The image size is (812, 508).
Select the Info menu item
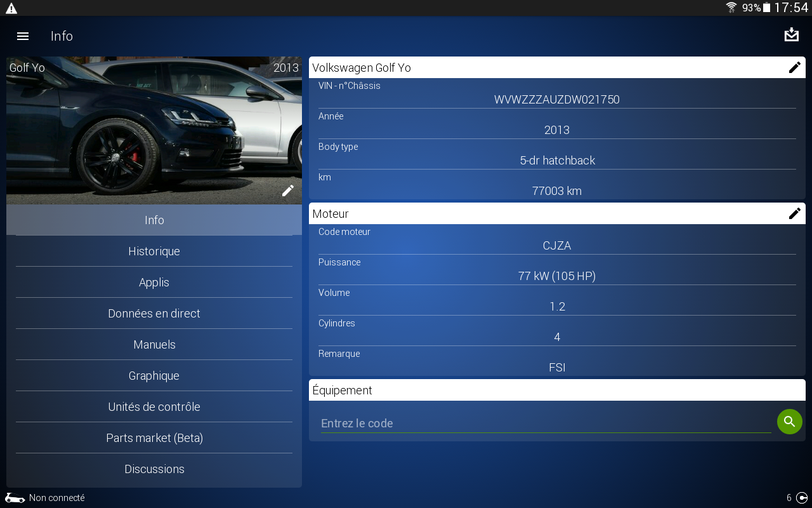tap(154, 220)
